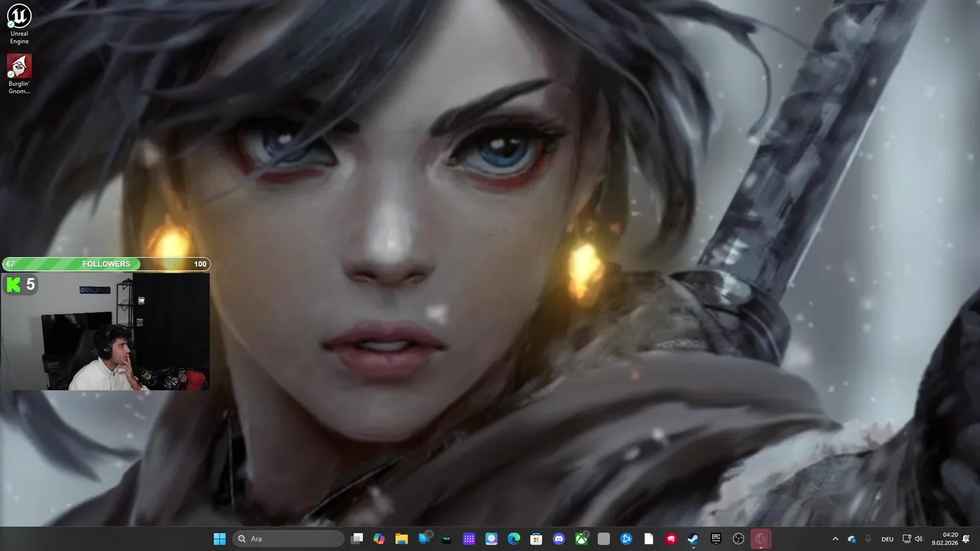This screenshot has width=980, height=551.
Task: Open the Burglin' Gnomes desktop shortcut
Action: [x=19, y=74]
